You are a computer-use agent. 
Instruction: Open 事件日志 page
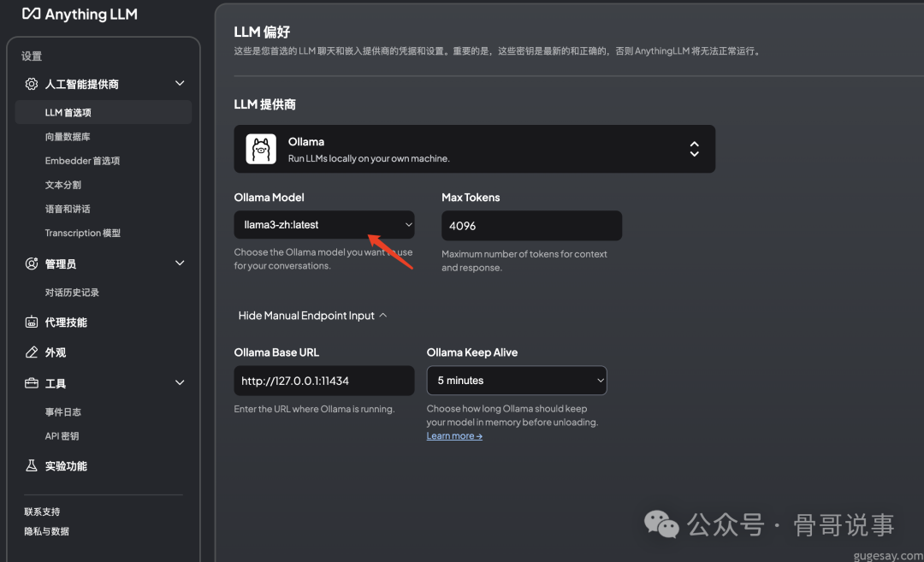click(x=63, y=411)
